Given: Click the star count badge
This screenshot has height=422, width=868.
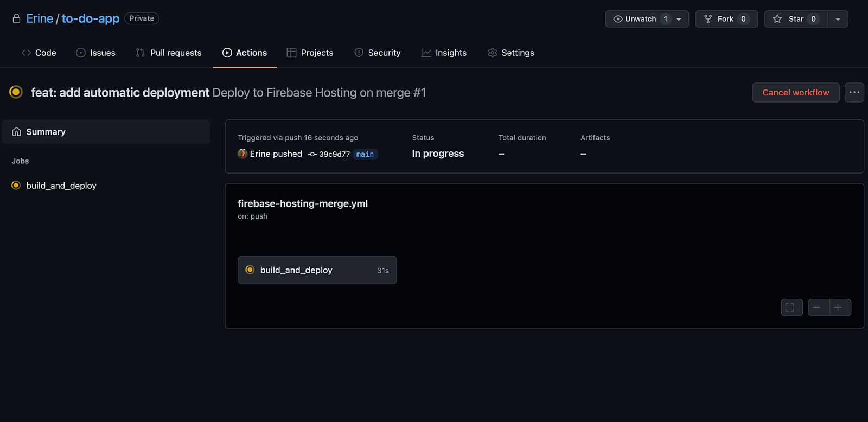Looking at the screenshot, I should tap(813, 19).
